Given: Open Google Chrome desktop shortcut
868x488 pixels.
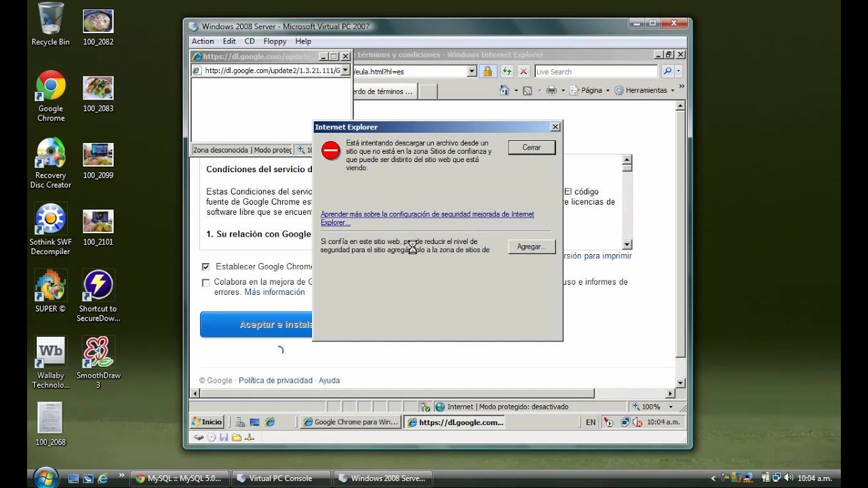Looking at the screenshot, I should pos(51,96).
